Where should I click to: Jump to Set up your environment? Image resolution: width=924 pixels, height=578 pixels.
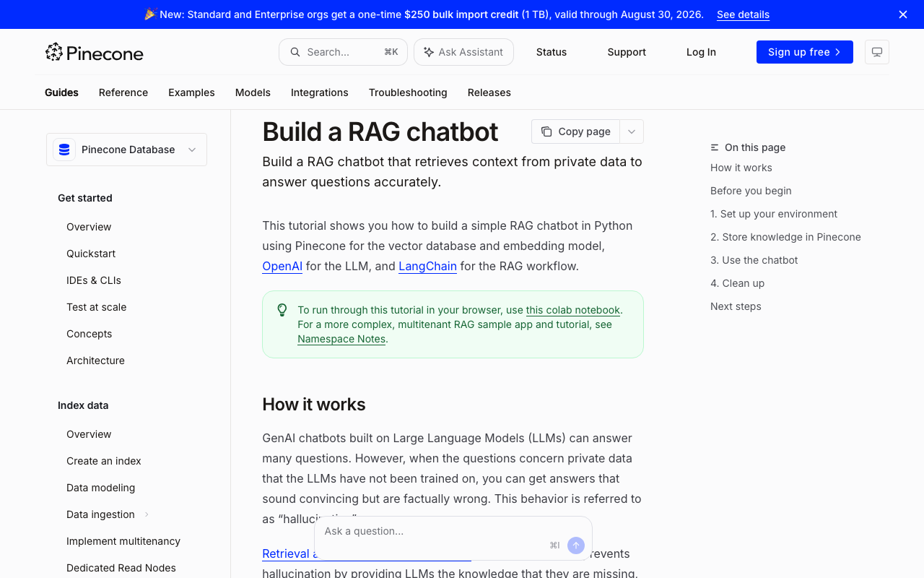[x=774, y=214]
